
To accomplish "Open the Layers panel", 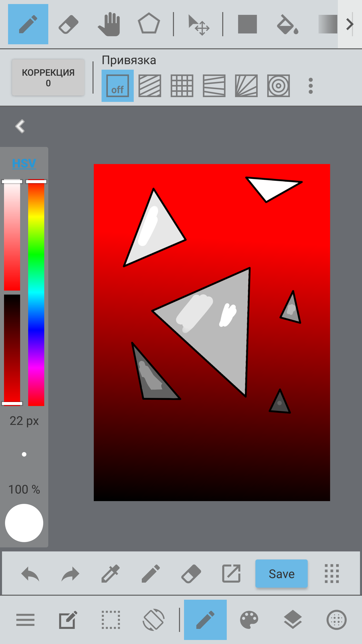I will point(293,620).
